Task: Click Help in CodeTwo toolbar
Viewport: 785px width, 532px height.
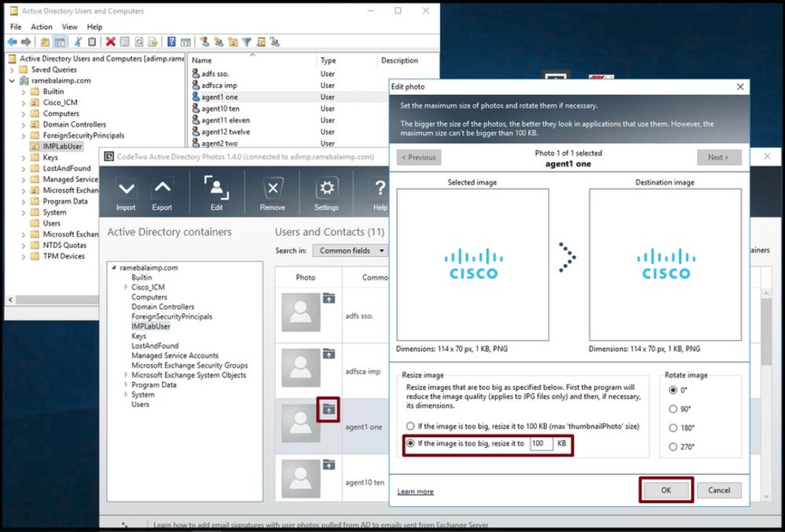Action: 380,194
